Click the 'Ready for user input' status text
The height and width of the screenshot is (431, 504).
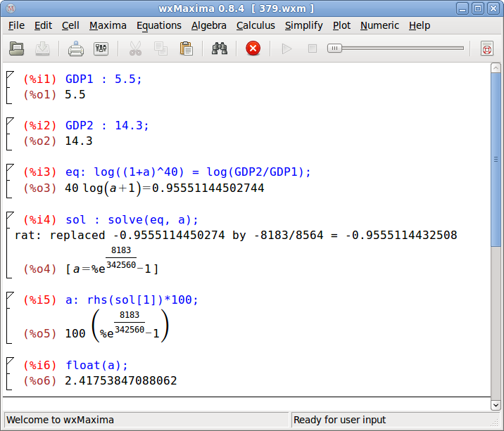339,420
